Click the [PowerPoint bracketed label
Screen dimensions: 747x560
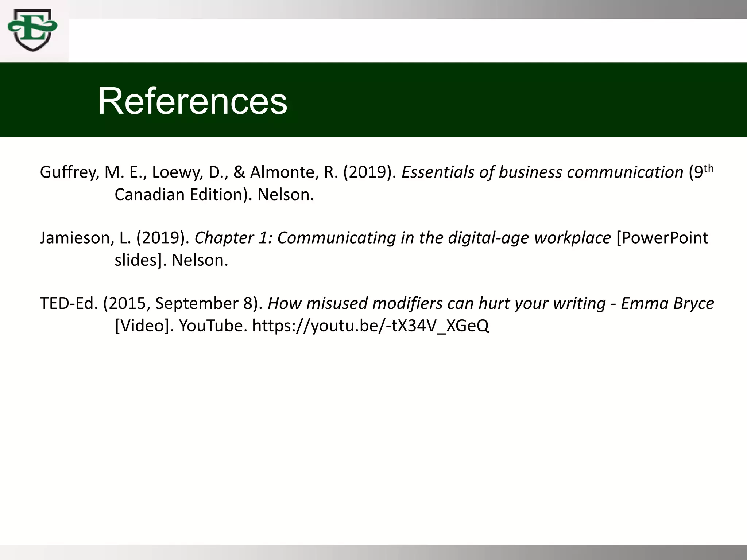662,238
